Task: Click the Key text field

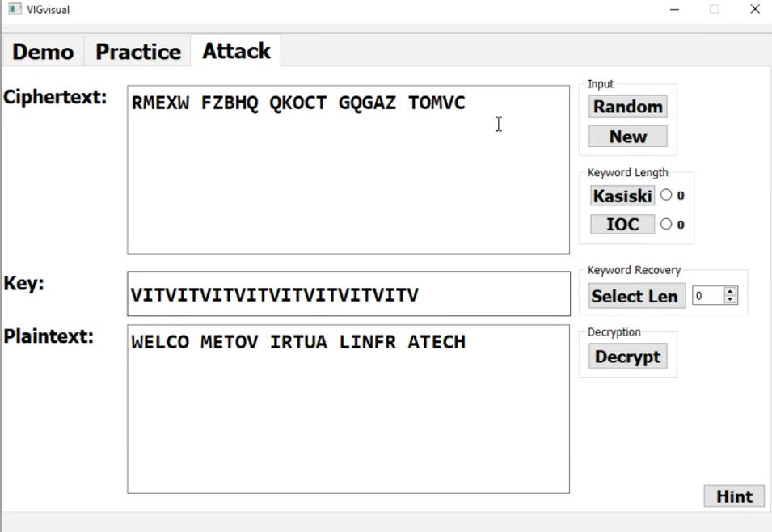Action: click(x=348, y=294)
